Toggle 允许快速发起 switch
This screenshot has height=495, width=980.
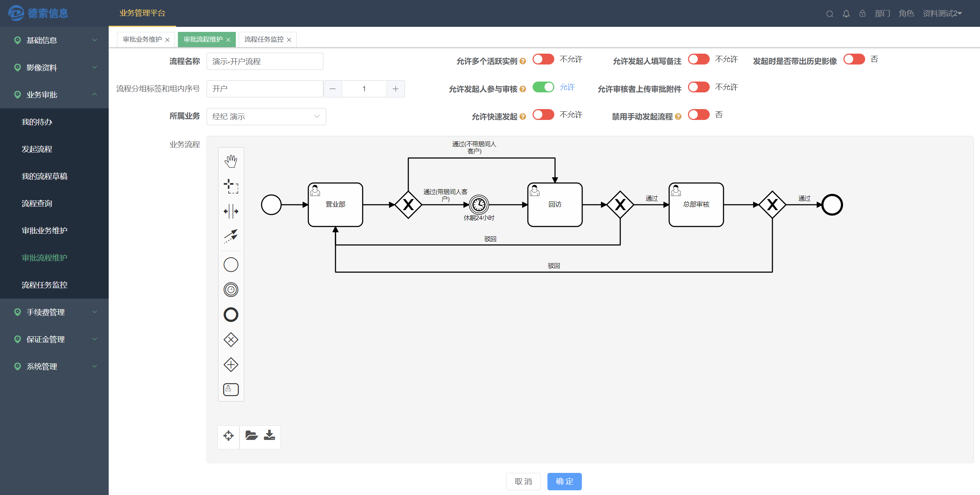pos(543,115)
